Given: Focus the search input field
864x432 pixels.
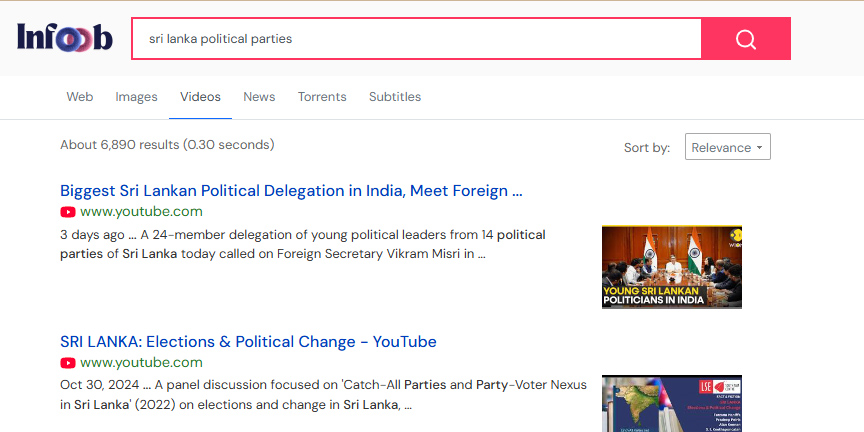Looking at the screenshot, I should [416, 39].
